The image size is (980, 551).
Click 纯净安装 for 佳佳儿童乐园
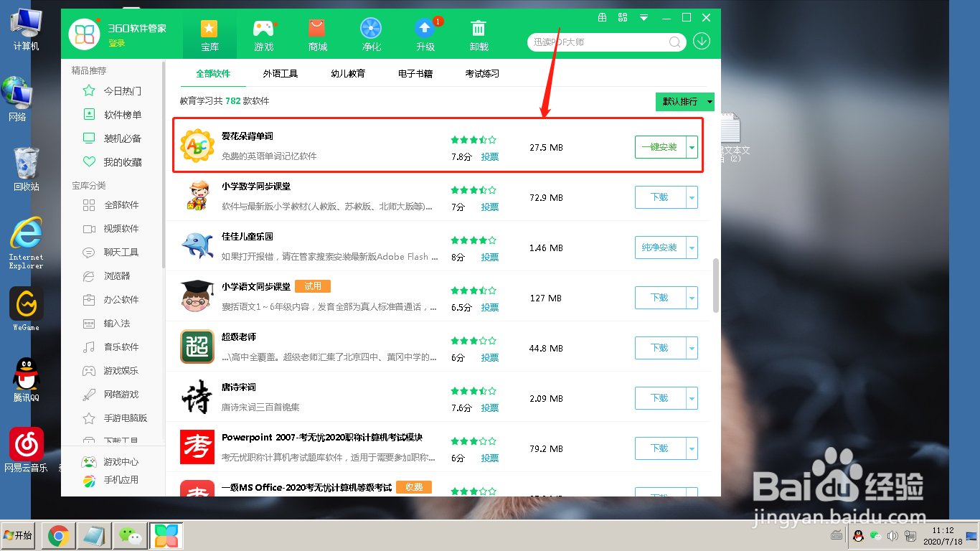pyautogui.click(x=660, y=248)
